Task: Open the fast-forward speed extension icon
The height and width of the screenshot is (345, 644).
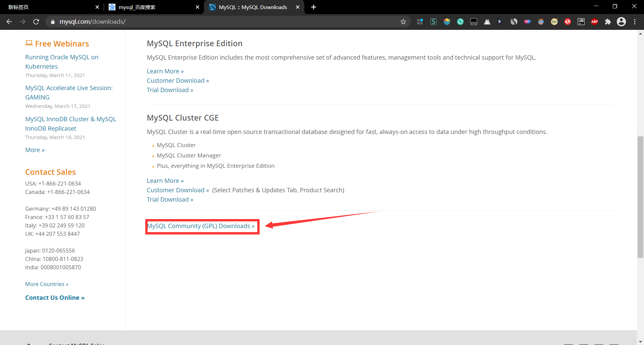Action: (x=554, y=22)
